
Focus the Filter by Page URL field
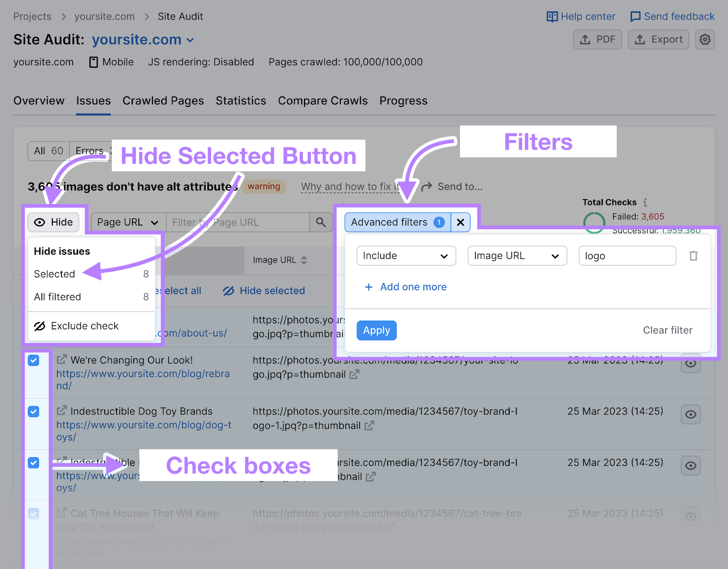tap(238, 222)
